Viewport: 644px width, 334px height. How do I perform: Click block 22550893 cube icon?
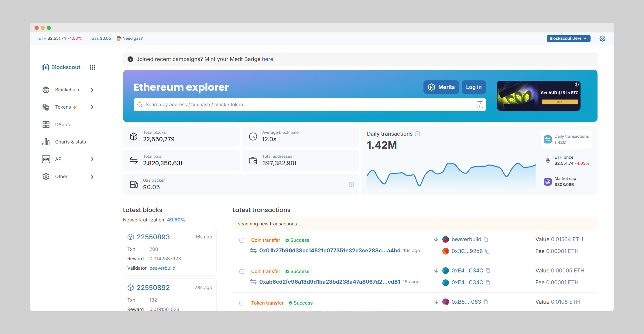tap(131, 237)
